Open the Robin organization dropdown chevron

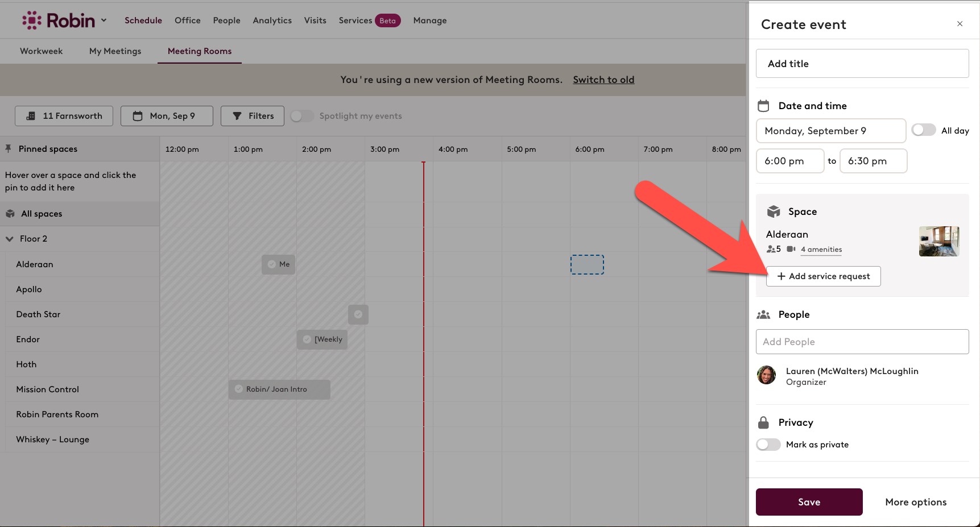coord(104,20)
